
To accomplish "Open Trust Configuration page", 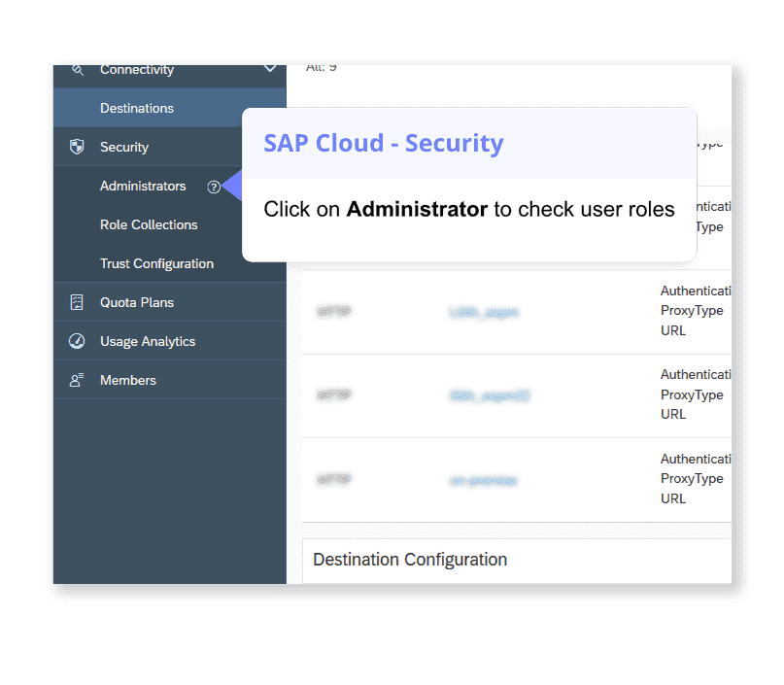I will (x=157, y=263).
